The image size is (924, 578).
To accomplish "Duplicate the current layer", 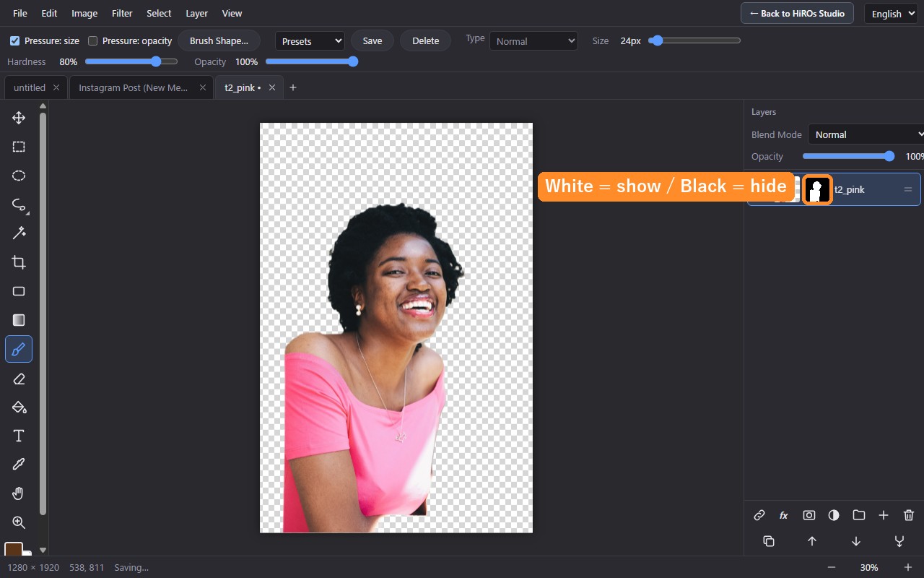I will 769,541.
